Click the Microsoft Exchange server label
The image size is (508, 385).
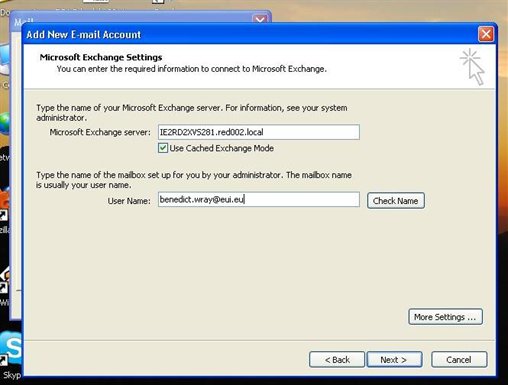[100, 132]
